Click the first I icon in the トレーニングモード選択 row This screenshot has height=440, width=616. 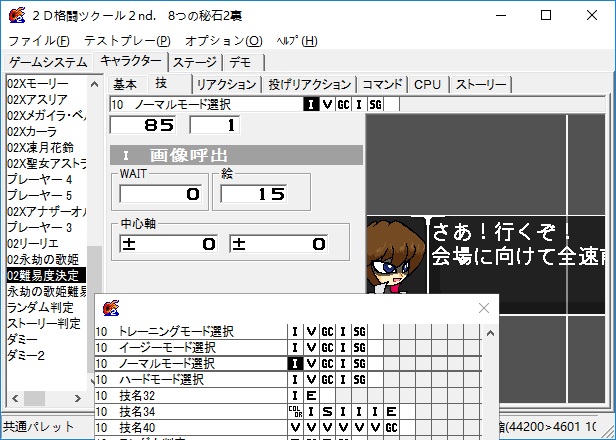[295, 331]
